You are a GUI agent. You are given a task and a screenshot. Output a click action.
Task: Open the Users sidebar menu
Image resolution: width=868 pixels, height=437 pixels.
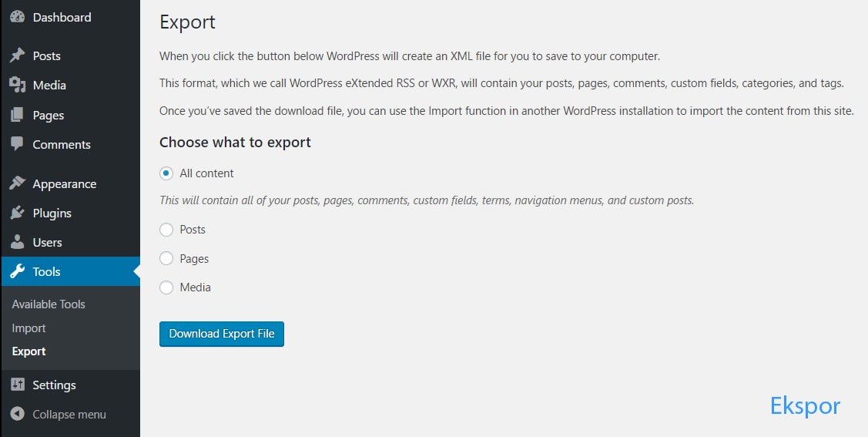click(70, 242)
